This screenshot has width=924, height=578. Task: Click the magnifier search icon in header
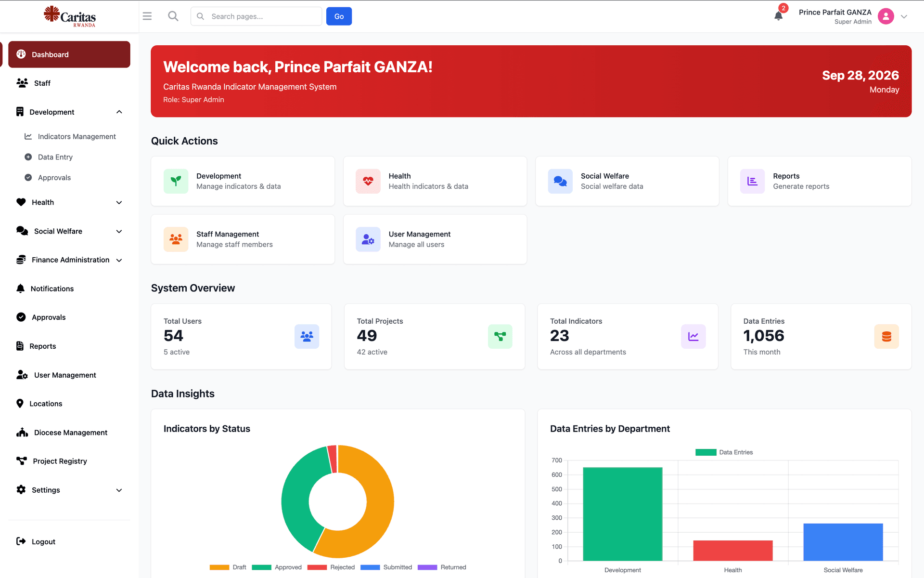pos(173,16)
